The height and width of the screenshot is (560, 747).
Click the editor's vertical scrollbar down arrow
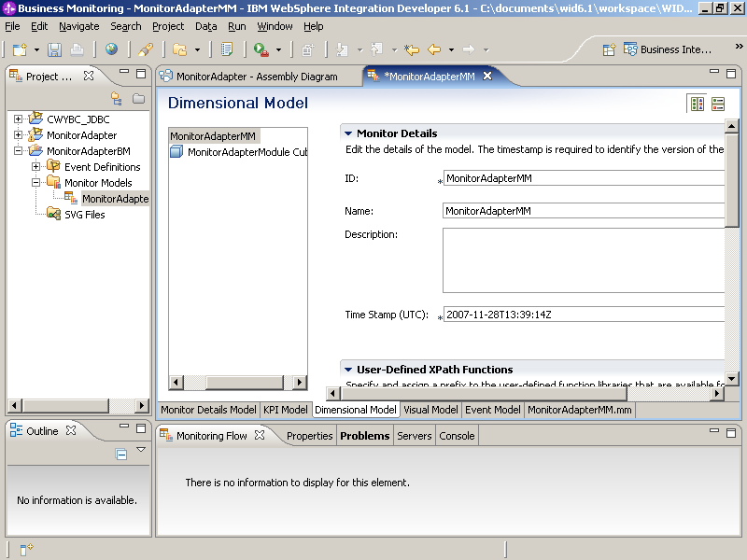(732, 379)
